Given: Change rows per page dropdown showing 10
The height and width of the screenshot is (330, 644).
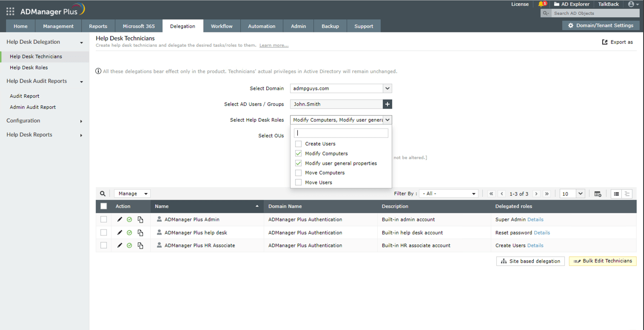Looking at the screenshot, I should (x=572, y=194).
